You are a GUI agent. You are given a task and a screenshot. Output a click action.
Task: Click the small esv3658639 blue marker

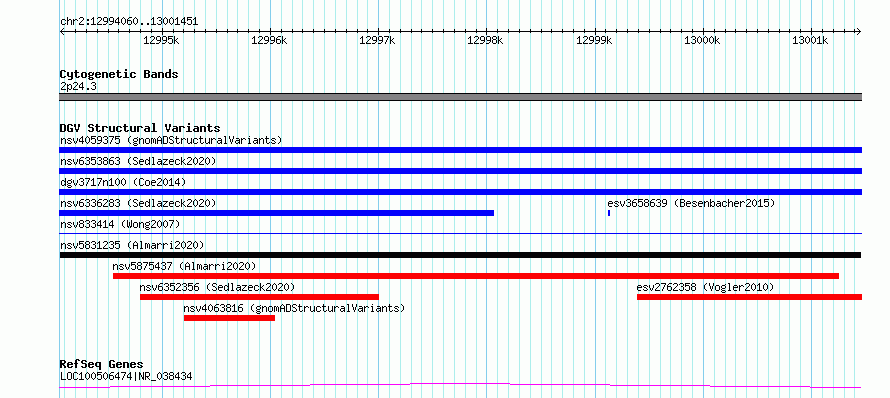(608, 213)
